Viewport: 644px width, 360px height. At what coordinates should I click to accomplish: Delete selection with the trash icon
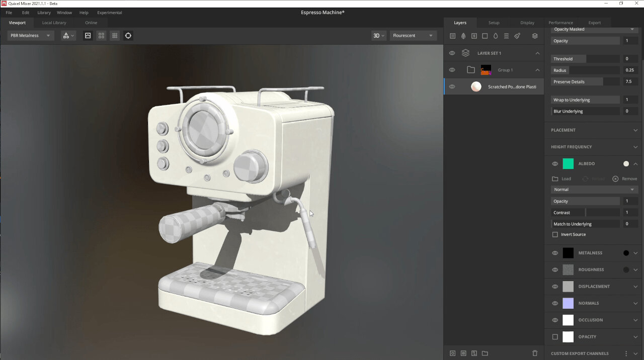click(535, 353)
